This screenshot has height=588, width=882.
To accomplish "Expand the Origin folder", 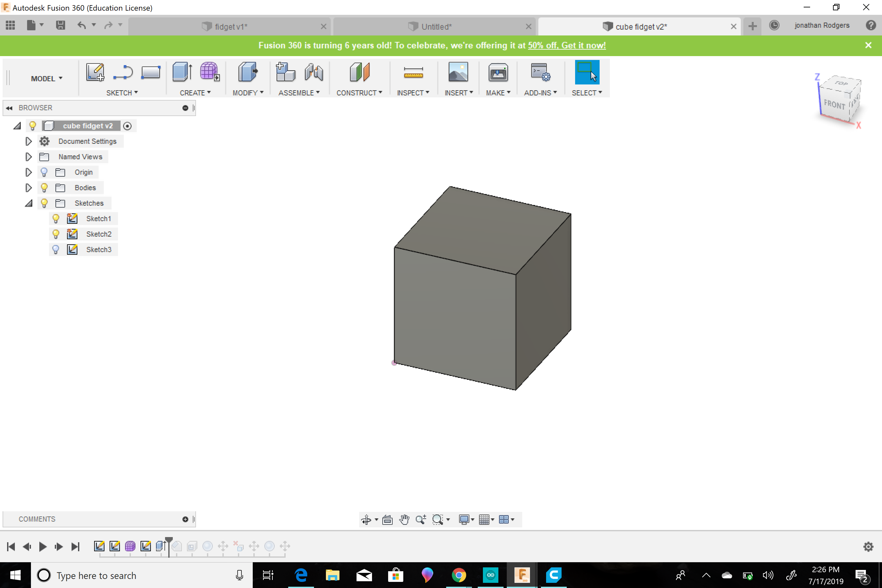I will tap(28, 172).
